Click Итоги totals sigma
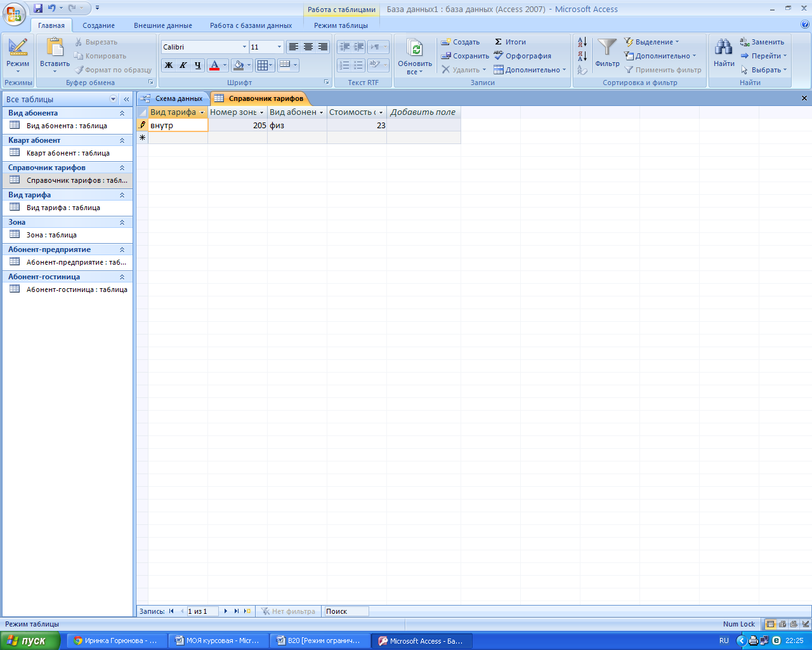The width and height of the screenshot is (812, 650). [510, 42]
